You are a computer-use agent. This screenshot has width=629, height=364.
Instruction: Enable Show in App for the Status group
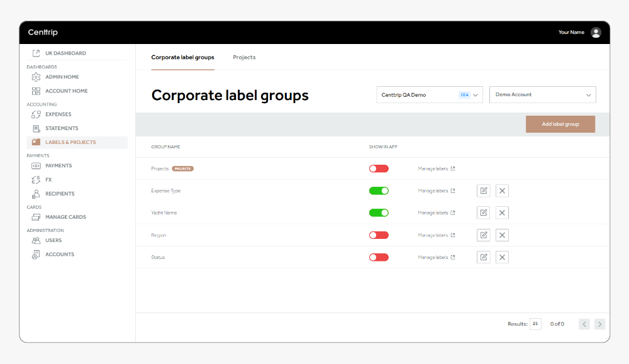point(379,256)
